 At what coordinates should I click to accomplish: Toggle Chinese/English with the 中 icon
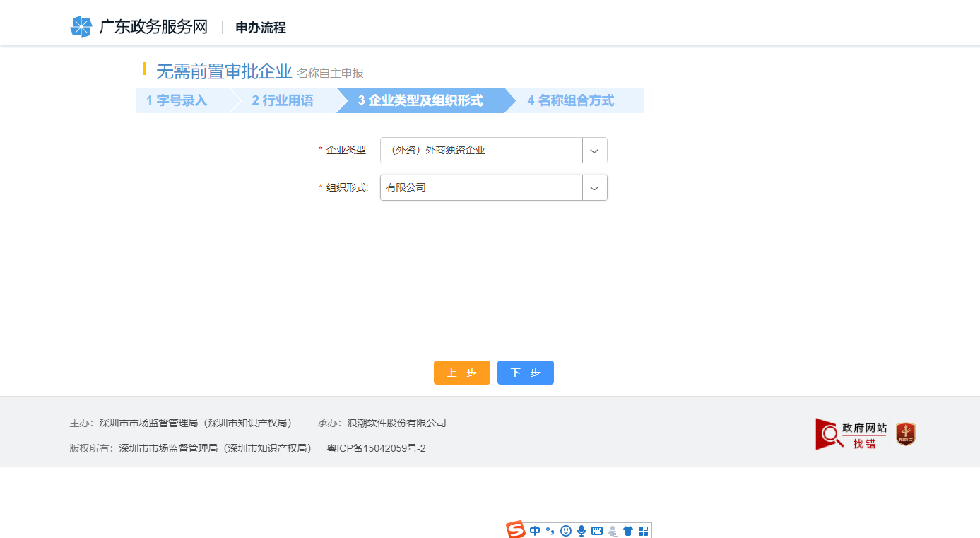535,530
